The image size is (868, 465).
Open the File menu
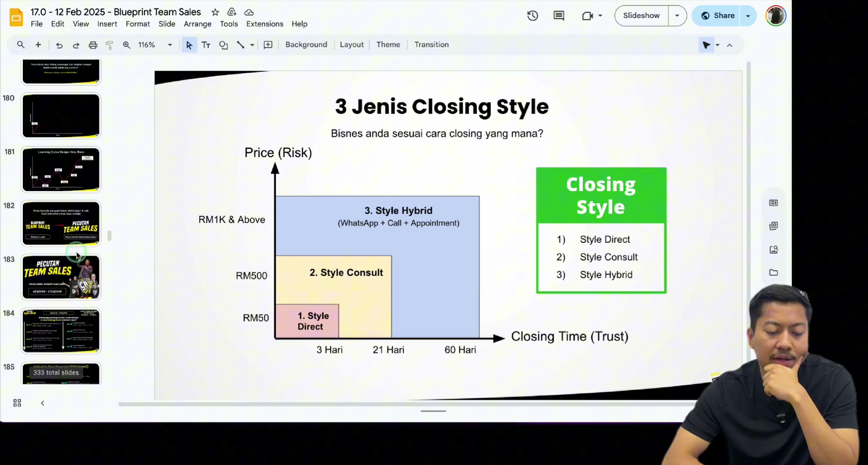click(37, 24)
